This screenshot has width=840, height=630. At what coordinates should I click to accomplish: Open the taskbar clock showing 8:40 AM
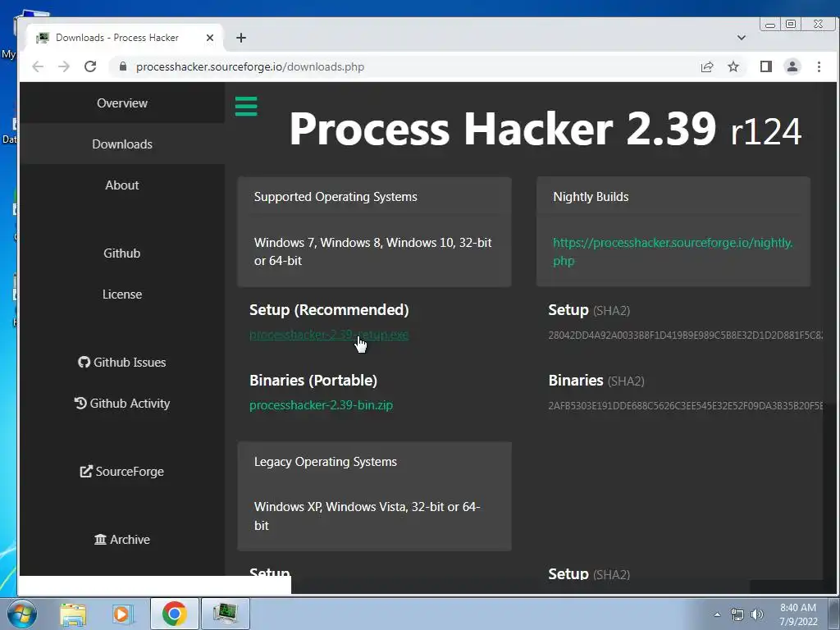click(797, 614)
